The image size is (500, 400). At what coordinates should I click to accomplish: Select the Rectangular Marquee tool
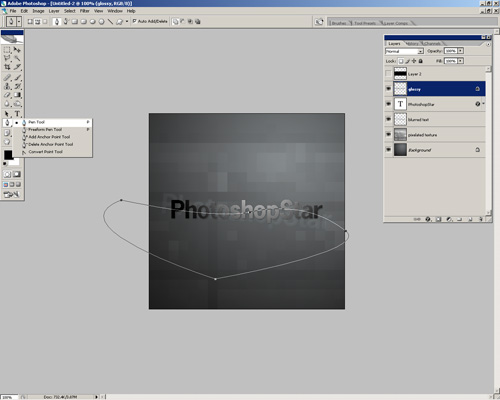click(x=7, y=50)
